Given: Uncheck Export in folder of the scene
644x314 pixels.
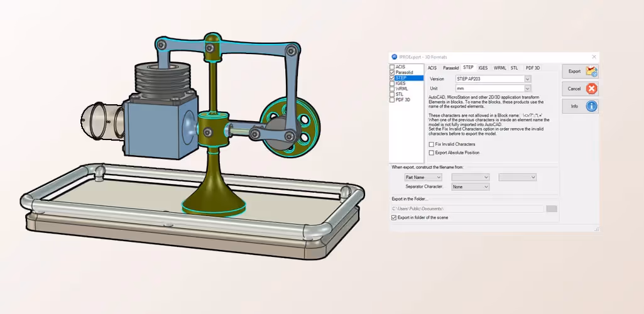Looking at the screenshot, I should point(394,217).
